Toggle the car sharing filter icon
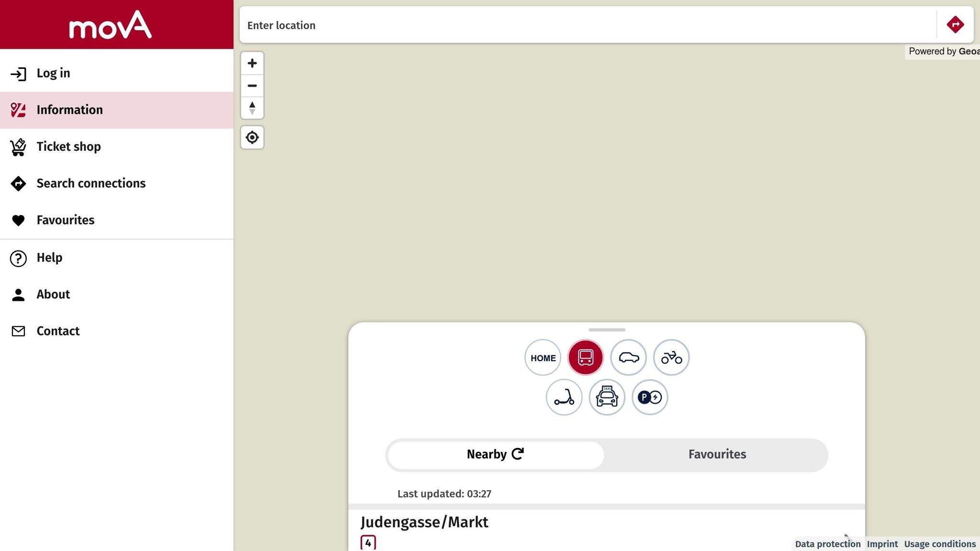Viewport: 980px width, 551px height. (x=628, y=357)
